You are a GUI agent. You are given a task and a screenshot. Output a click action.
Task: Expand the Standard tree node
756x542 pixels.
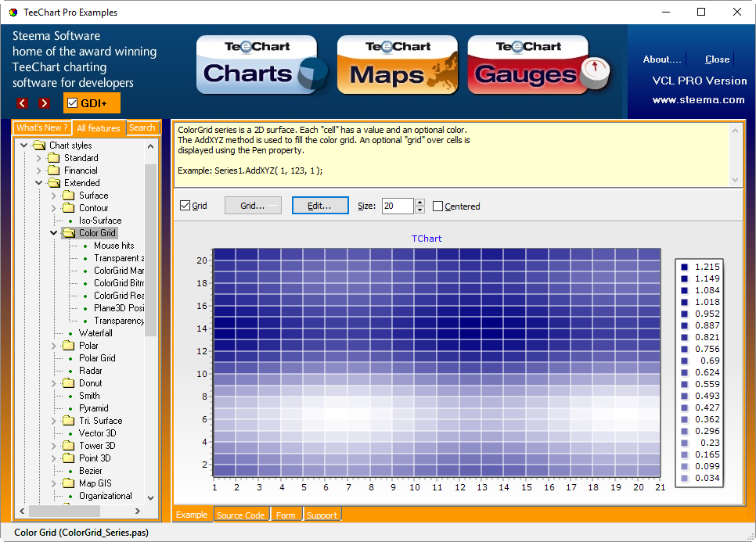point(38,157)
